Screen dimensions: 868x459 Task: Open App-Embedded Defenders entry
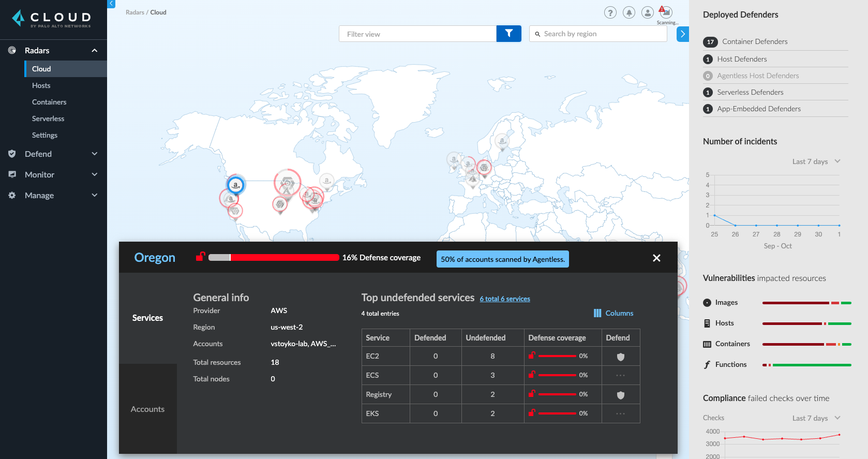775,109
